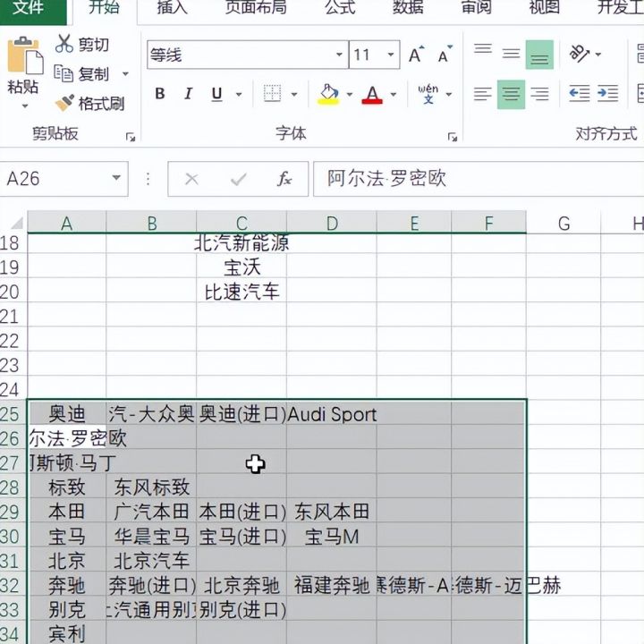The height and width of the screenshot is (644, 644).
Task: Click the text orientation icon
Action: tap(579, 54)
